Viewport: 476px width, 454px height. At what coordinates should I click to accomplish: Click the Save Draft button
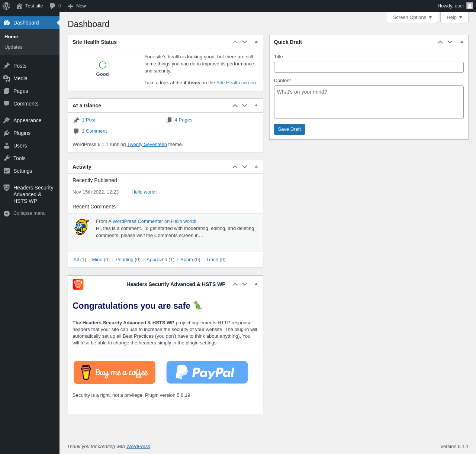click(x=289, y=129)
